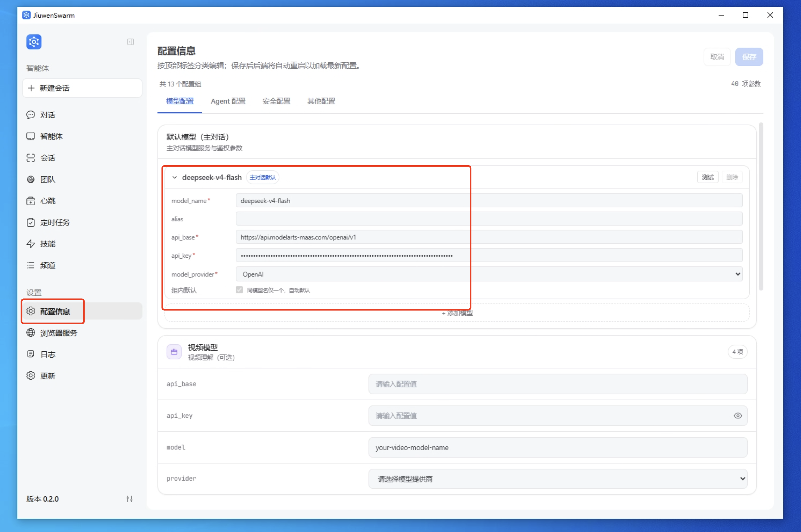Viewport: 801px width, 532px height.
Task: Open the 团队 team icon
Action: [31, 180]
